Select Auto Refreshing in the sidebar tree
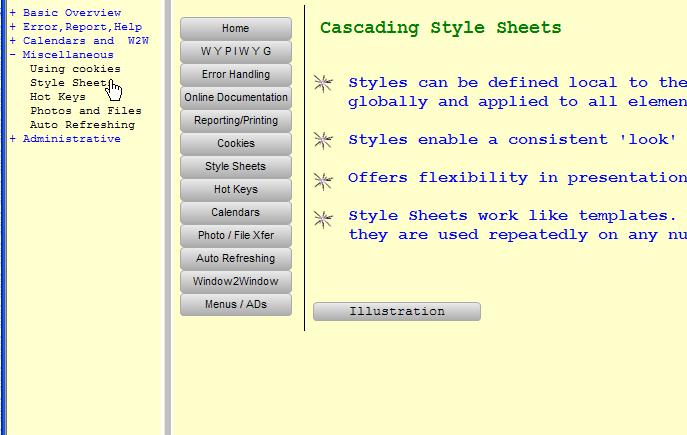This screenshot has height=435, width=687. click(x=82, y=125)
